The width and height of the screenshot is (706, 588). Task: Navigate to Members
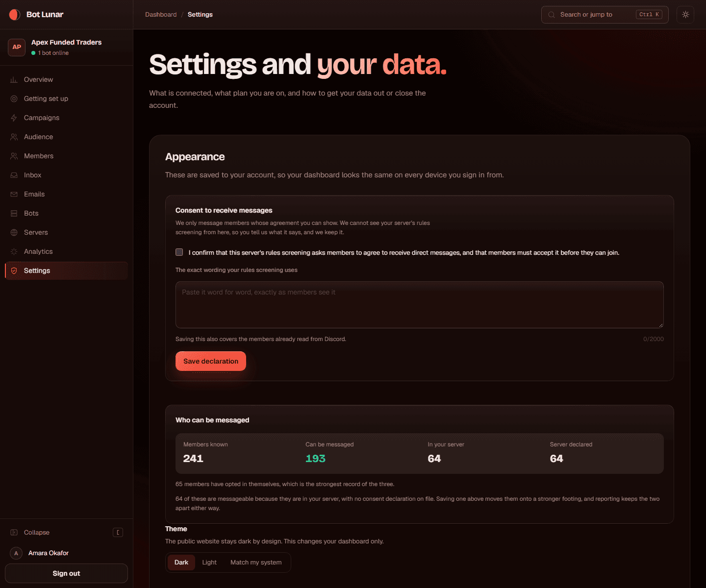point(66,156)
